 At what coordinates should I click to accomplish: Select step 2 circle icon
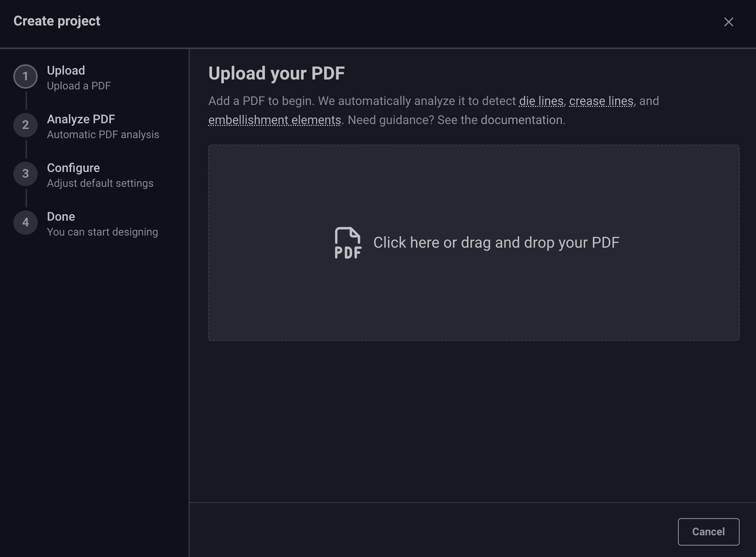(26, 125)
